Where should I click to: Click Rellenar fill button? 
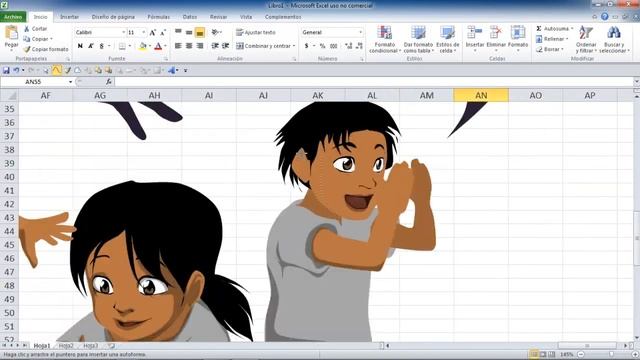551,39
